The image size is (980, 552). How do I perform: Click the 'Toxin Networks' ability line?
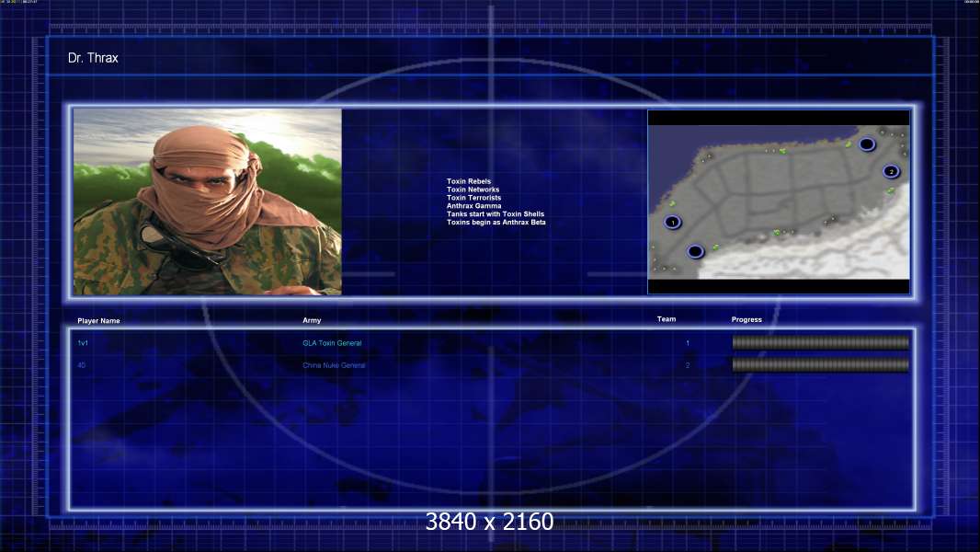tap(473, 190)
